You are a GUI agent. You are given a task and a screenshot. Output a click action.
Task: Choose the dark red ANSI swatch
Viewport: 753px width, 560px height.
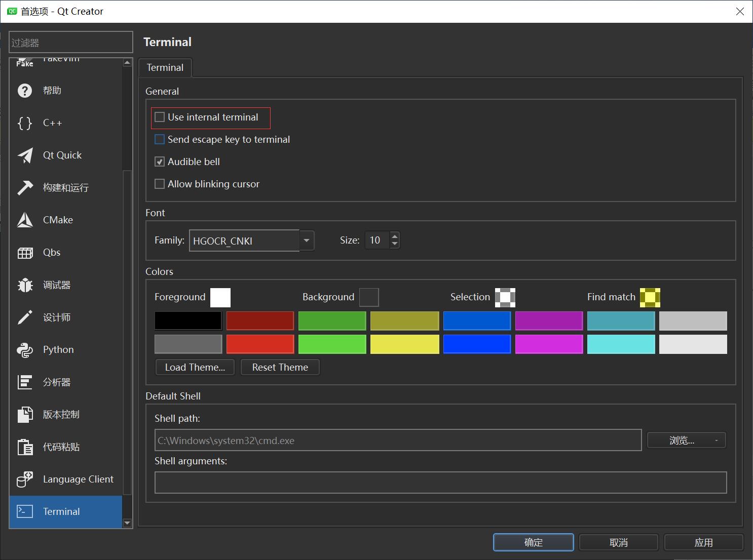pyautogui.click(x=260, y=321)
